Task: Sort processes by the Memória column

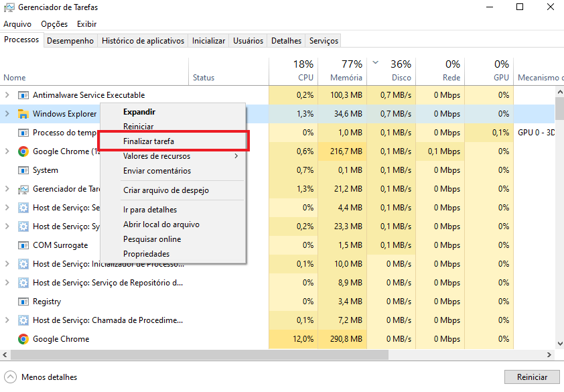Action: tap(342, 71)
